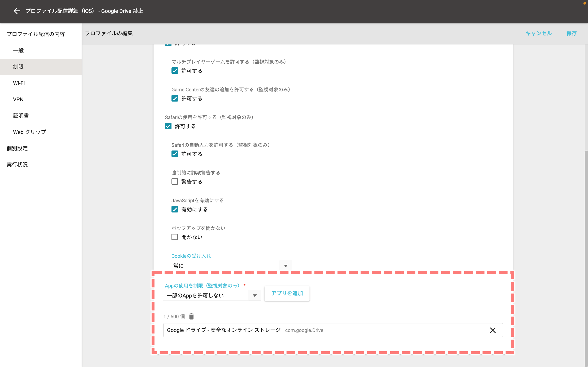Select 制限 in the sidebar

(41, 67)
